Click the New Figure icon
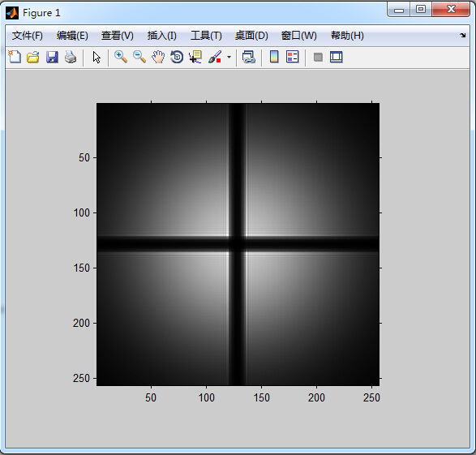Viewport: 476px width, 455px height. 15,57
